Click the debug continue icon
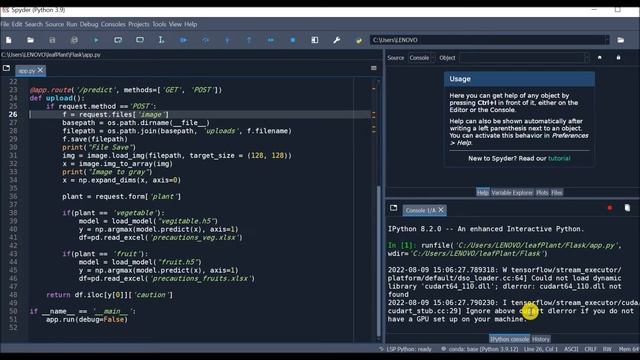Viewport: 640px width, 360px height. [271, 40]
